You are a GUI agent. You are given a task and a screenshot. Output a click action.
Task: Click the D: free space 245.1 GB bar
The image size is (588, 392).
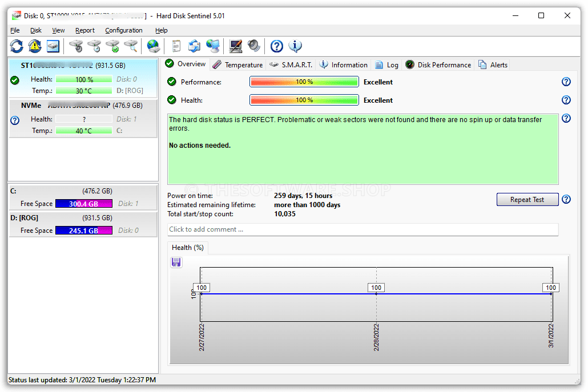pyautogui.click(x=83, y=231)
